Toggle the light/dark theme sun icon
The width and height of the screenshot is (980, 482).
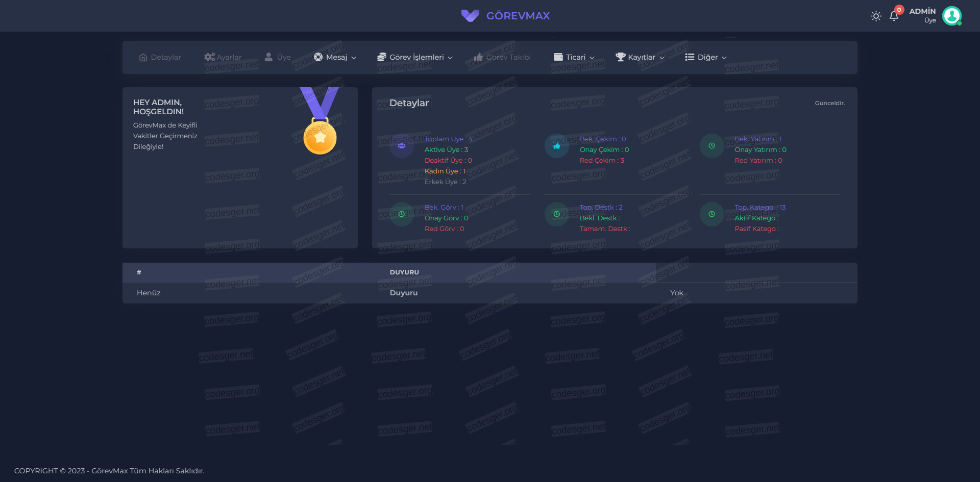pos(876,16)
